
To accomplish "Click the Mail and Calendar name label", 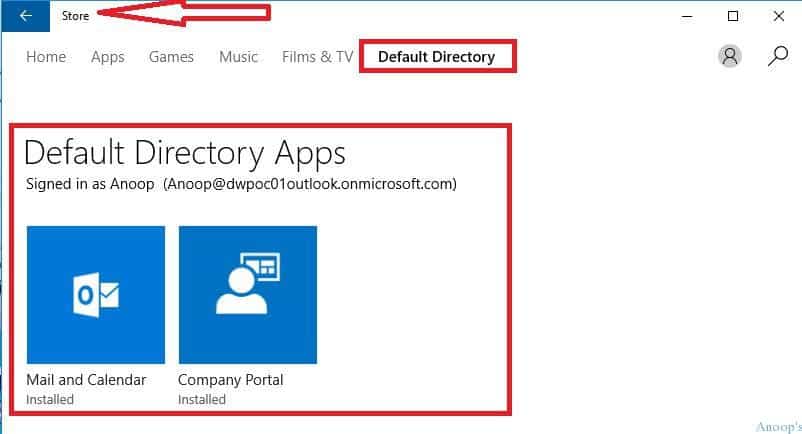I will pos(86,380).
